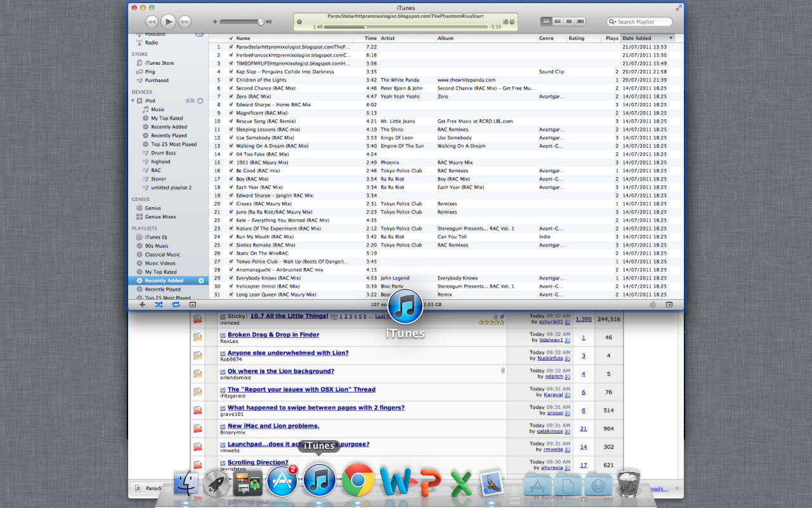
Task: Uncheck the Kap Slap song checkbox
Action: coord(231,72)
